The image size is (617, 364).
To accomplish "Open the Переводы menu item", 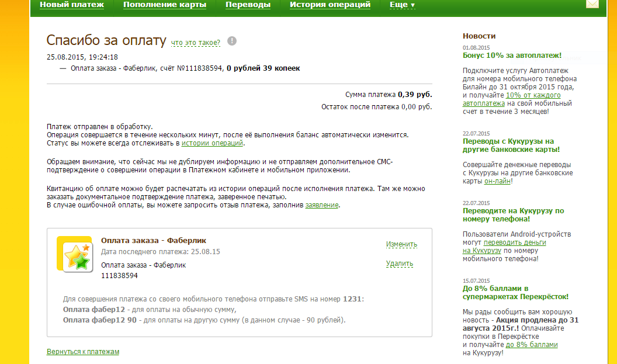I will 248,5.
